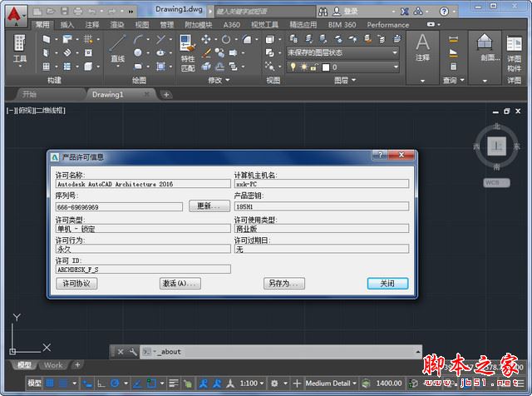Toggle grid display in status bar
Viewport: 532px width, 396px height.
50,384
